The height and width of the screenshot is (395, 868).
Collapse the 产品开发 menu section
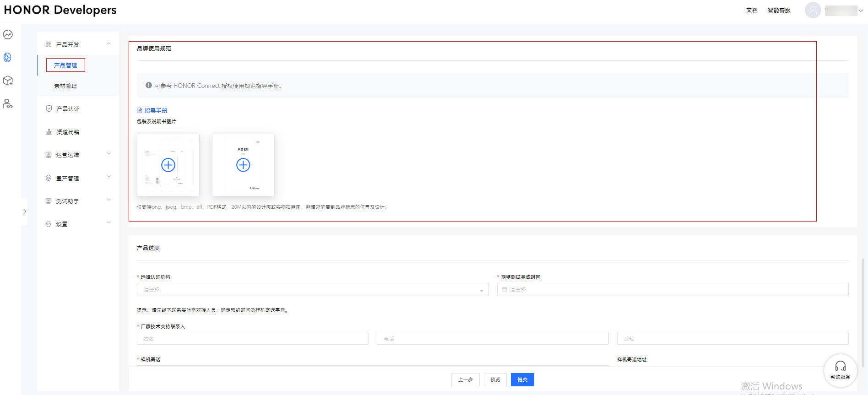click(108, 44)
